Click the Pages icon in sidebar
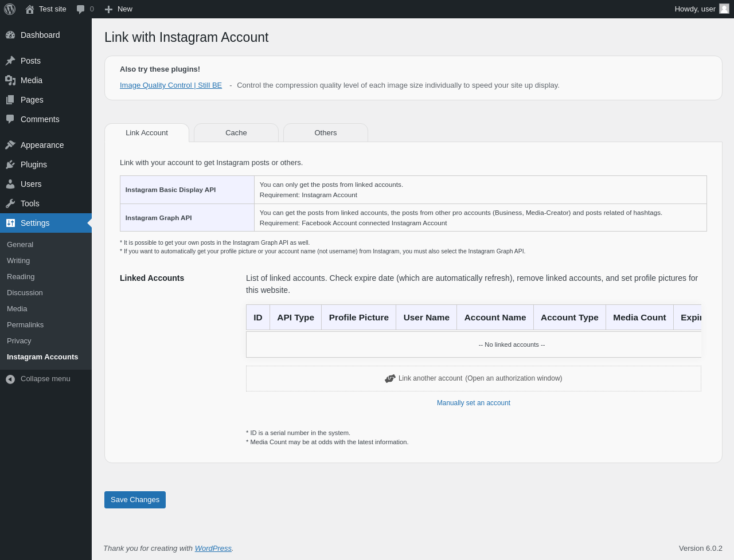Viewport: 734px width, 560px height. coord(10,100)
